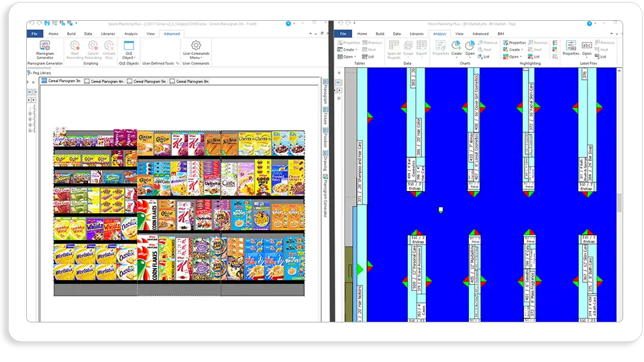Open User Commands Menu gear dropdown
The width and height of the screenshot is (644, 362).
[x=196, y=50]
